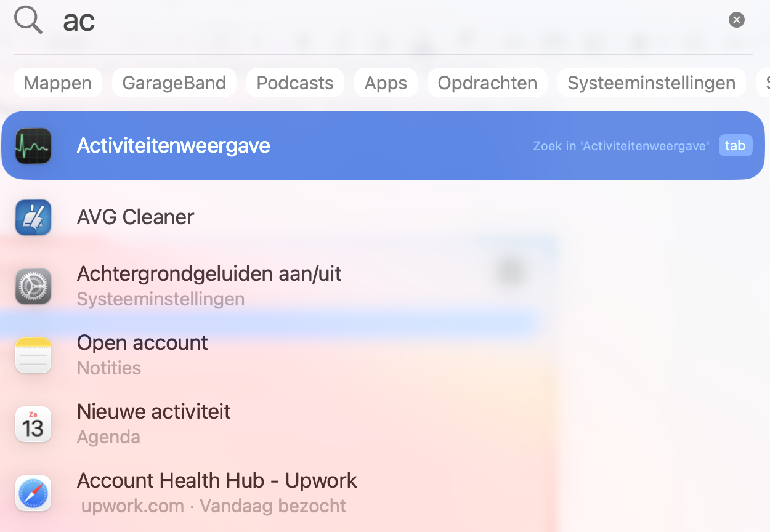This screenshot has height=532, width=770.
Task: Toggle the Podcasts filter chip
Action: click(295, 82)
